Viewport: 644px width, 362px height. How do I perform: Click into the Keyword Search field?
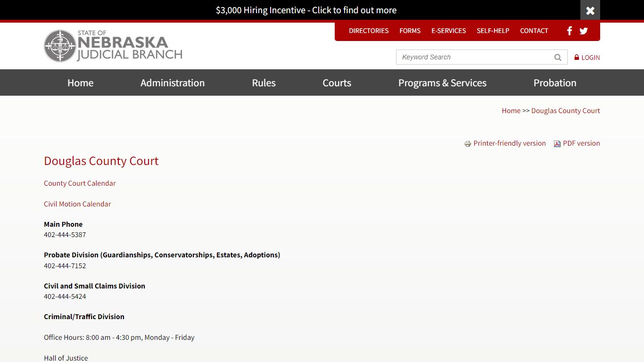click(474, 58)
